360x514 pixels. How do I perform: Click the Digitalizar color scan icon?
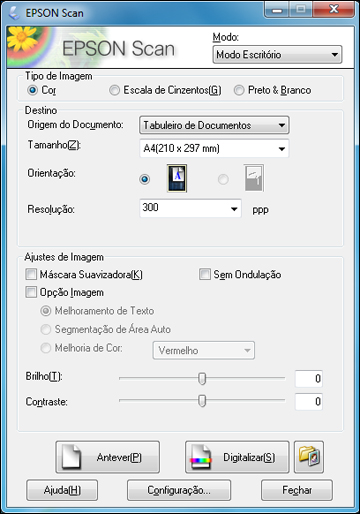pos(201,457)
